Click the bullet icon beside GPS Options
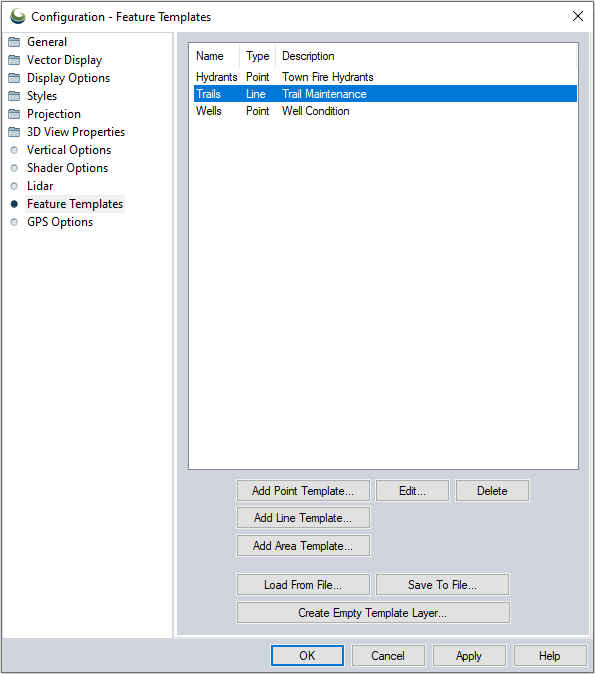The image size is (595, 674). (x=14, y=222)
